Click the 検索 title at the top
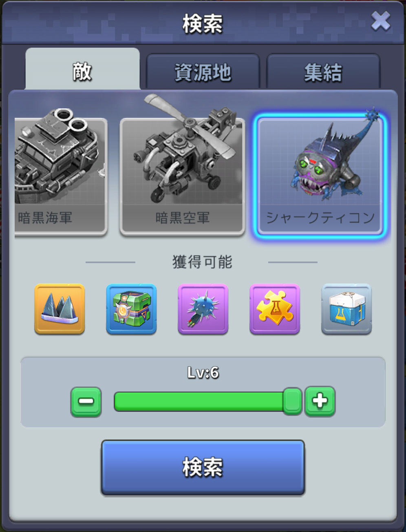The image size is (406, 532). pos(203,23)
